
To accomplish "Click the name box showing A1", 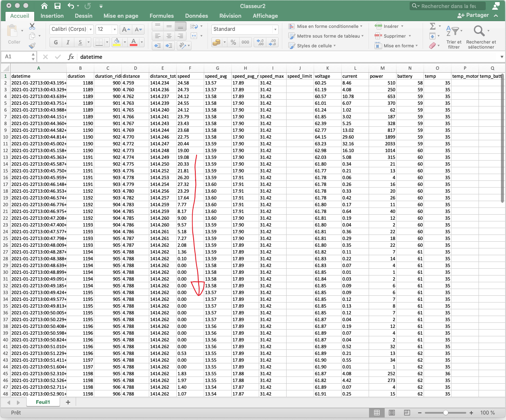I will (19, 57).
